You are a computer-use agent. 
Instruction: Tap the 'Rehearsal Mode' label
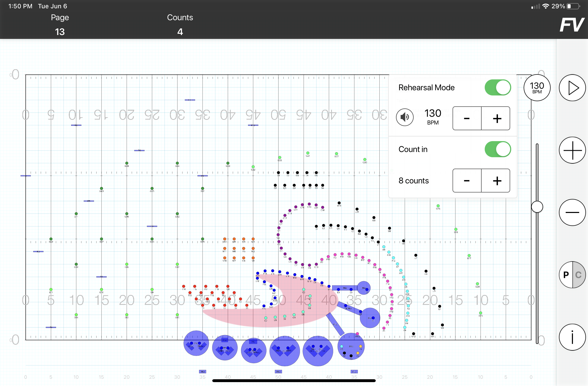(426, 88)
